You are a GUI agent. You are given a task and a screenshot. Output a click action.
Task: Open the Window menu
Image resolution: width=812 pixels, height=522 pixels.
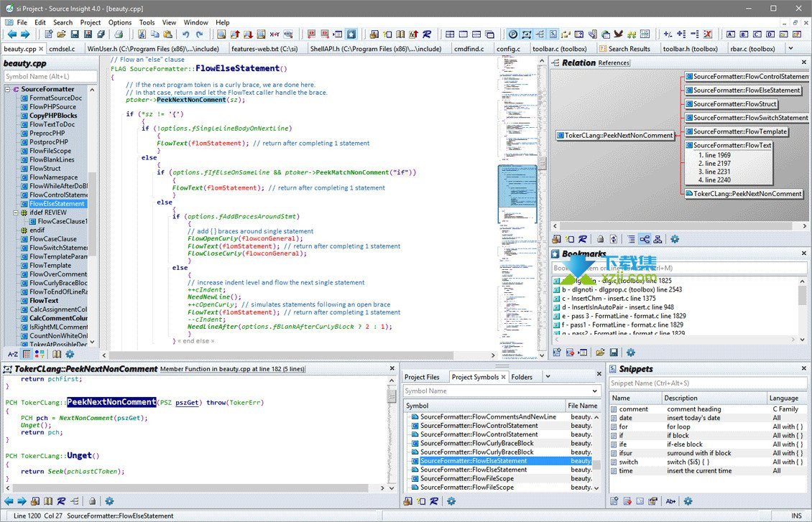[x=195, y=22]
